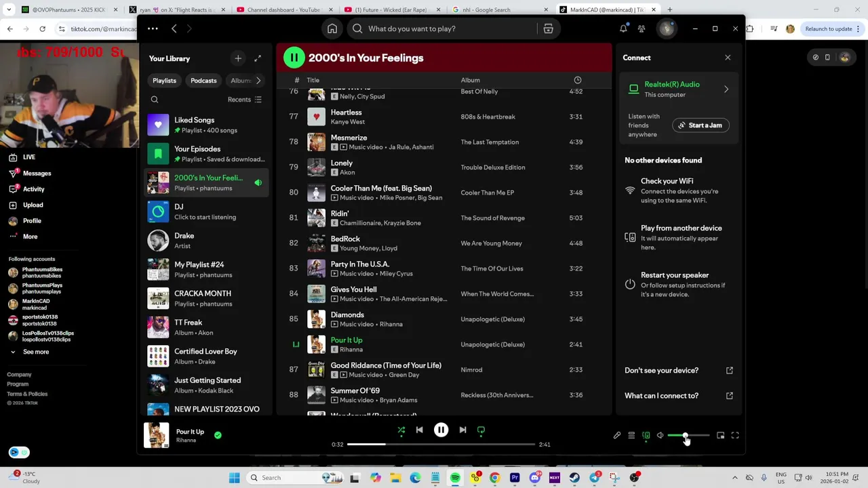
Task: Open Friend Activity icon
Action: pos(642,28)
